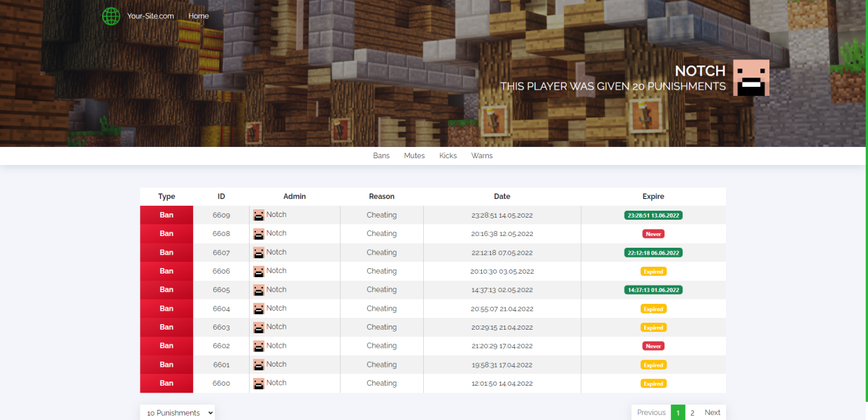Click the Notch head icon in row 6607
The width and height of the screenshot is (868, 420).
coord(259,253)
